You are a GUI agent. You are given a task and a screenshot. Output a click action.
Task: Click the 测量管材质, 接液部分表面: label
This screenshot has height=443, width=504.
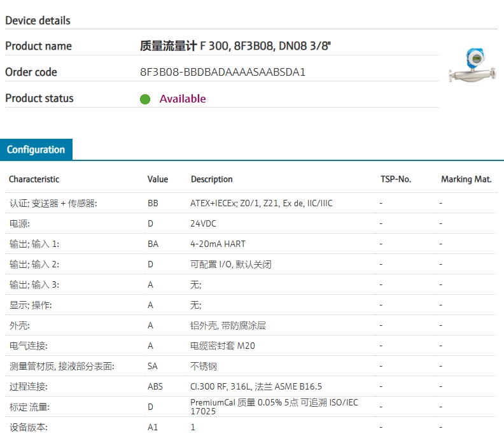pyautogui.click(x=62, y=366)
